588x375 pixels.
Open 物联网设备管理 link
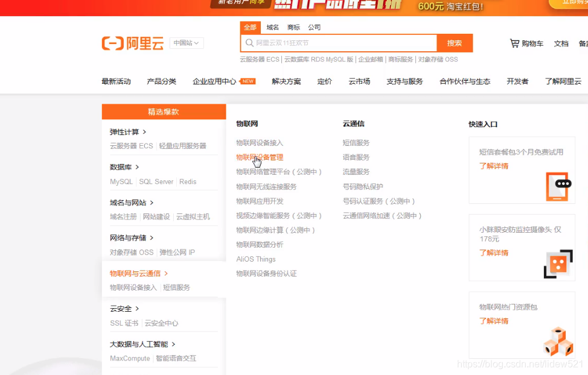tap(260, 157)
